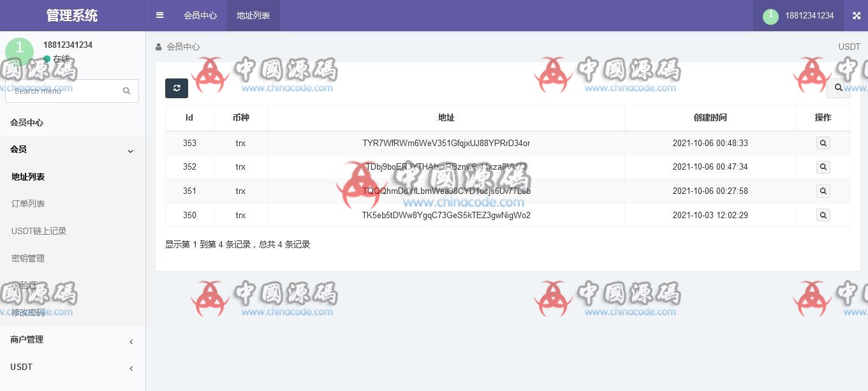
Task: Click the 币种 column header
Action: pos(241,117)
